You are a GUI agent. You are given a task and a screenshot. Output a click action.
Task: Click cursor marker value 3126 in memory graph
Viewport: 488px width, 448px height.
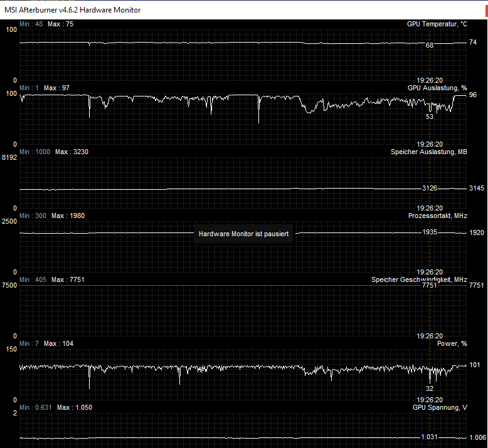(x=430, y=188)
